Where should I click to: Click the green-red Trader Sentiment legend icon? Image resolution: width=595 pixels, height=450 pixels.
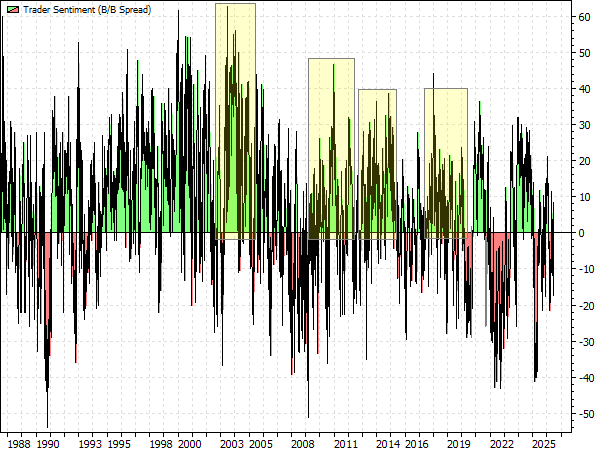coord(13,10)
